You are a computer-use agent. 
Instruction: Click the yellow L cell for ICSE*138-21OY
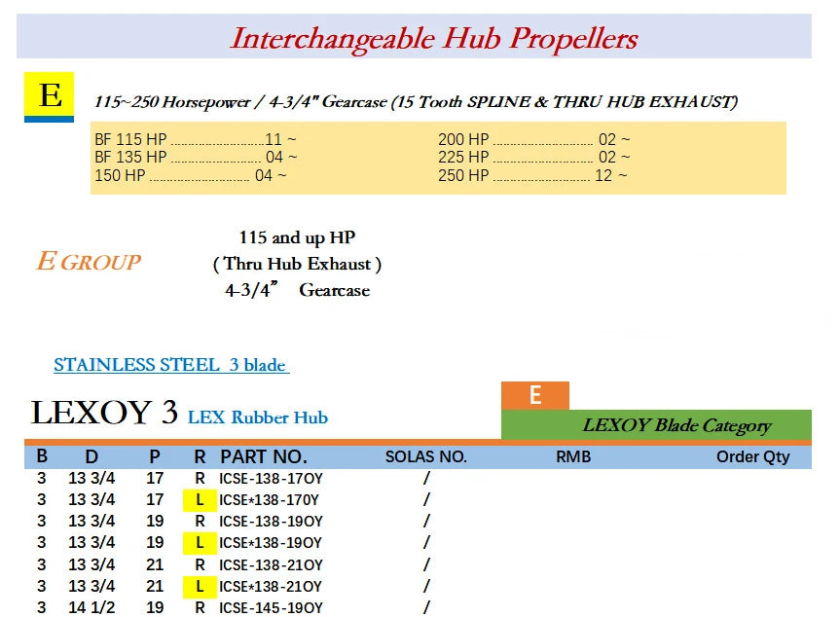pyautogui.click(x=200, y=587)
